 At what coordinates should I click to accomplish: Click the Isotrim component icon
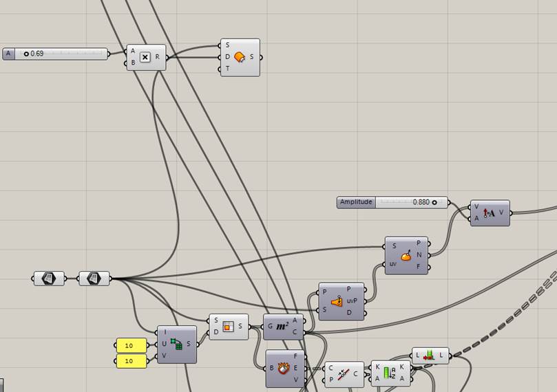click(x=228, y=327)
